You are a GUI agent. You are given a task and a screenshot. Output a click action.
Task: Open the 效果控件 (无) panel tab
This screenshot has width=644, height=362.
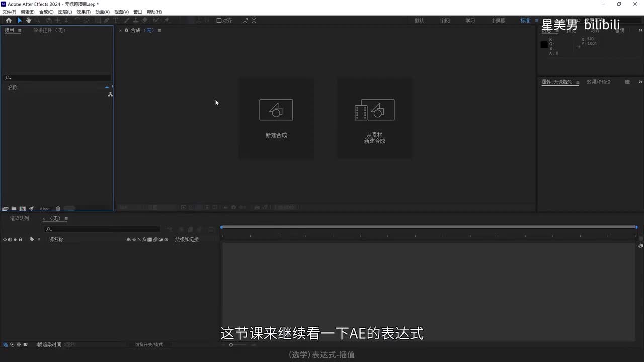click(49, 30)
